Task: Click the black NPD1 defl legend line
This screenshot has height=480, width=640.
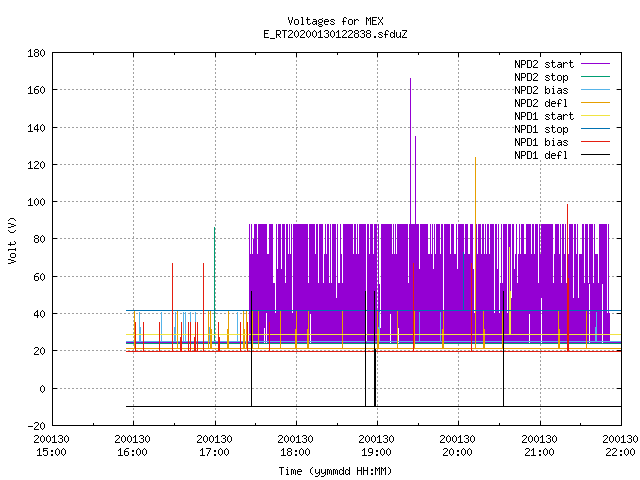Action: (x=595, y=155)
